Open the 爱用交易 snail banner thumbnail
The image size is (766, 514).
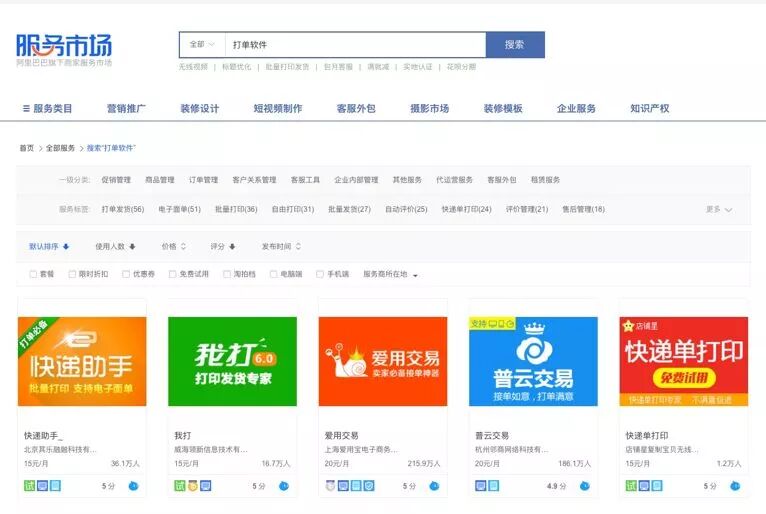(383, 361)
